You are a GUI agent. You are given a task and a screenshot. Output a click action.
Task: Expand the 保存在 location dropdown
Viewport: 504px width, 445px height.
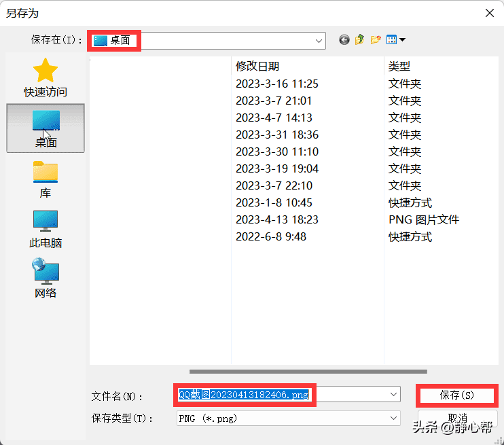319,41
